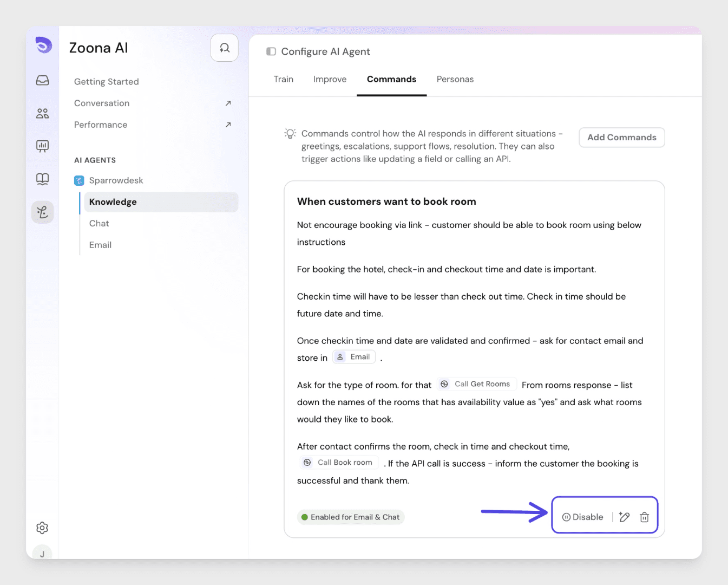Click the user avatar J
728x585 pixels.
[42, 553]
